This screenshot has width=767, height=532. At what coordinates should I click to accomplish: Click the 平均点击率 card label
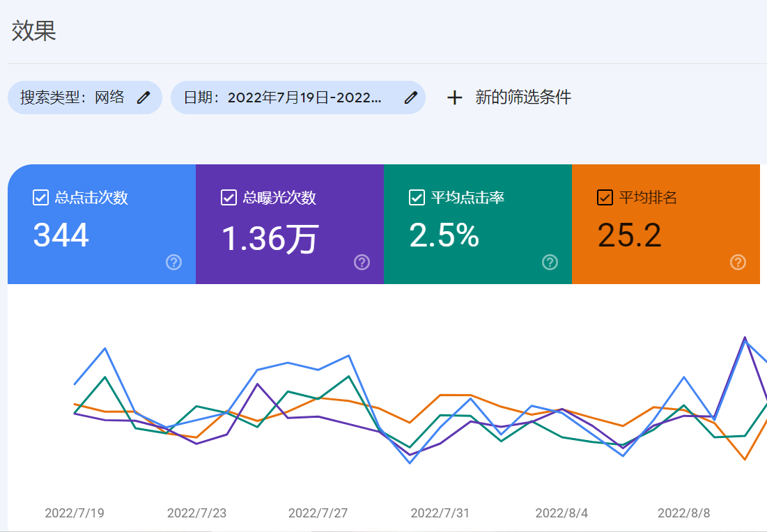click(x=467, y=198)
